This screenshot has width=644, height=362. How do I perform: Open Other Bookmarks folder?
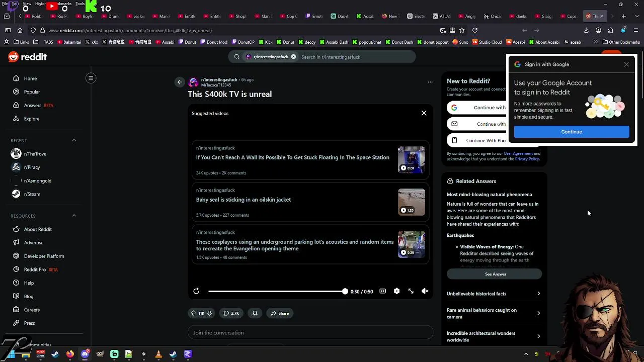(620, 42)
